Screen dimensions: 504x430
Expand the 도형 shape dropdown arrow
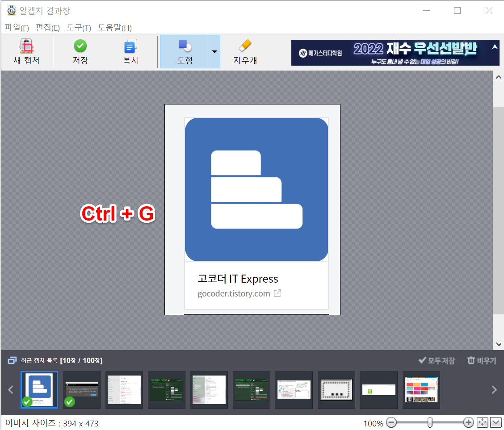tap(215, 52)
